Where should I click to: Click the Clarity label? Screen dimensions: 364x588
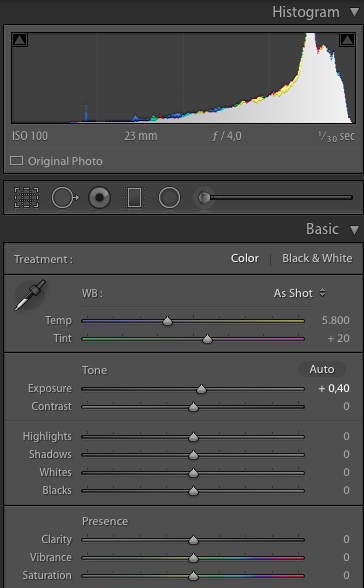coord(57,539)
